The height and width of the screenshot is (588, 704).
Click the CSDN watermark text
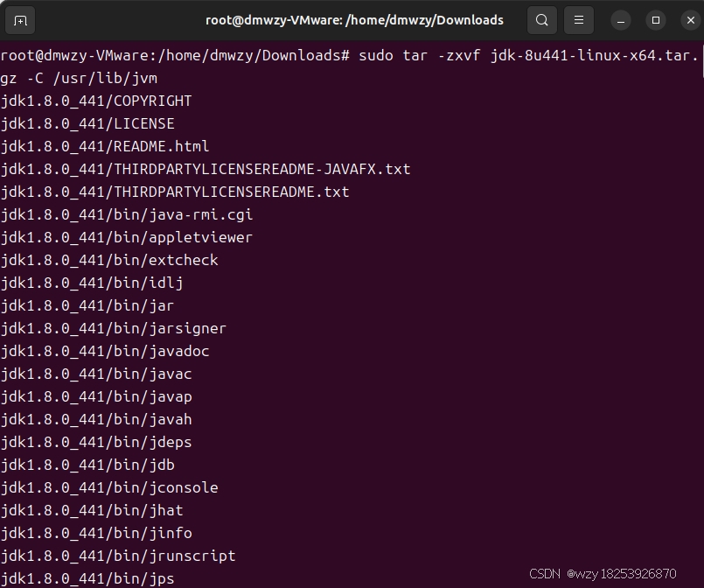(603, 574)
